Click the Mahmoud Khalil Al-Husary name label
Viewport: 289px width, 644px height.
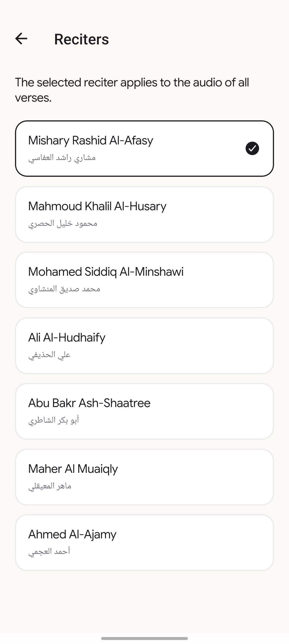(x=97, y=206)
